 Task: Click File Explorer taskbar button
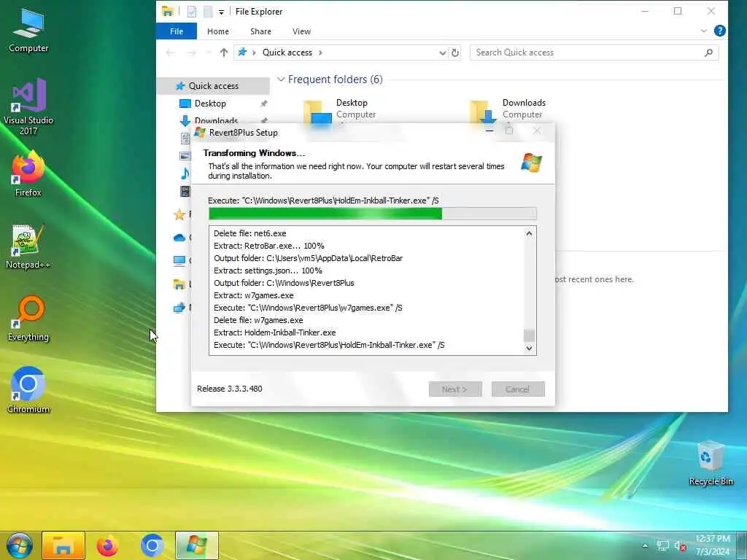tap(63, 545)
